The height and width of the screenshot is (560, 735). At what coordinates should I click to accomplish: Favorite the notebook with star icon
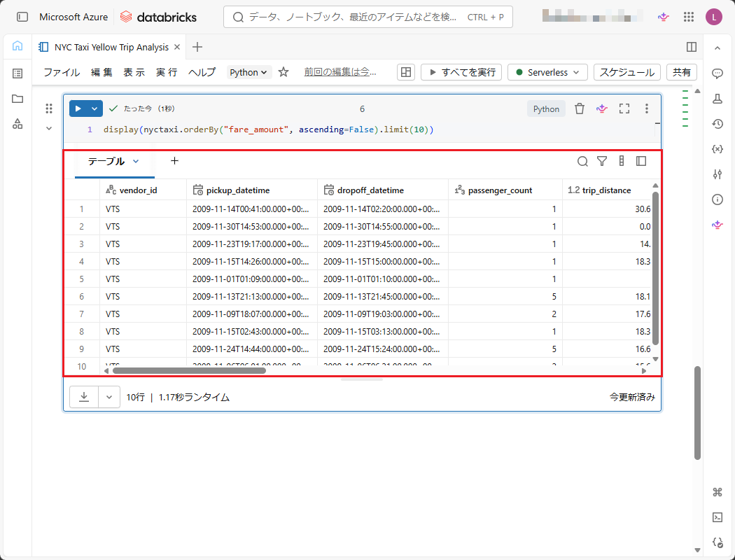pyautogui.click(x=283, y=72)
